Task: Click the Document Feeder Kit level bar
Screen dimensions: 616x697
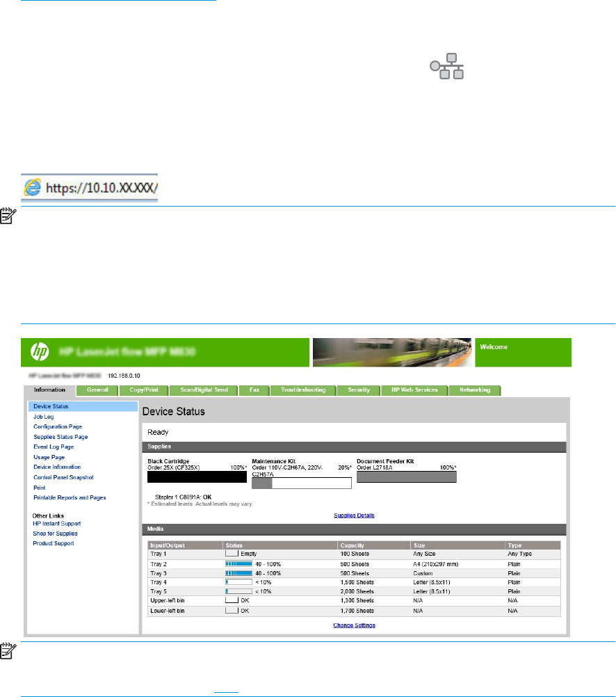Action: (407, 476)
